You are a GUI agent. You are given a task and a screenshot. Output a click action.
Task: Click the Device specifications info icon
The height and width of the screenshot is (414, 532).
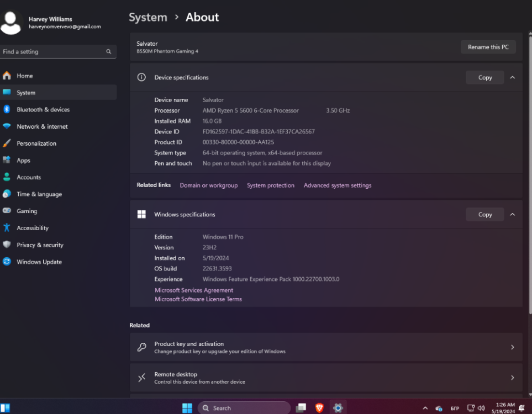click(141, 77)
